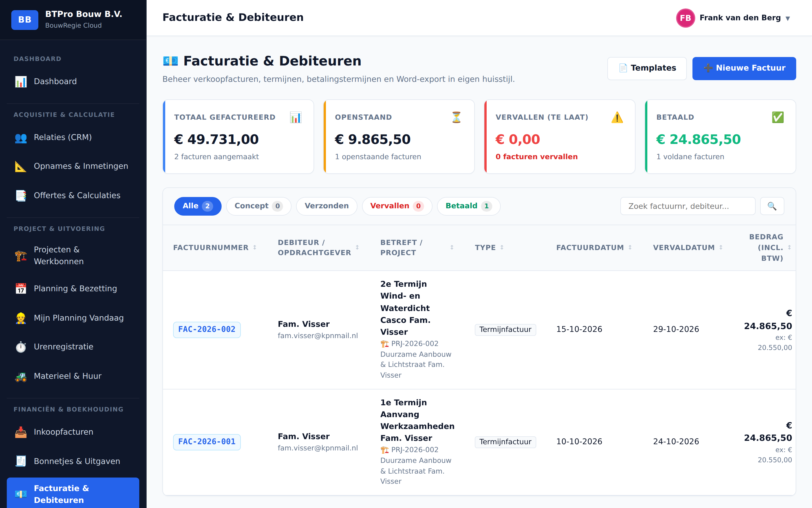Click the Betaald summary card
Screen dimensions: 812x508
(x=720, y=136)
